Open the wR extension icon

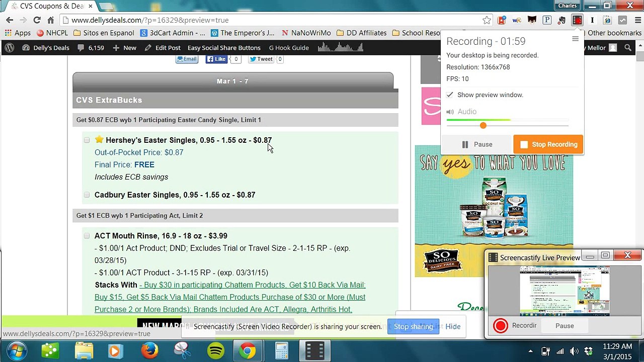click(517, 20)
